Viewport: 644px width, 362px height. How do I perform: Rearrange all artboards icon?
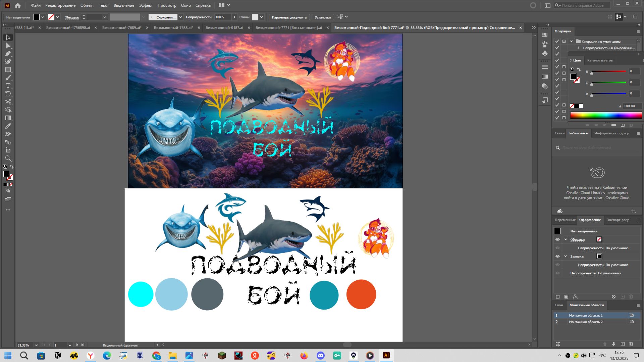point(558,344)
